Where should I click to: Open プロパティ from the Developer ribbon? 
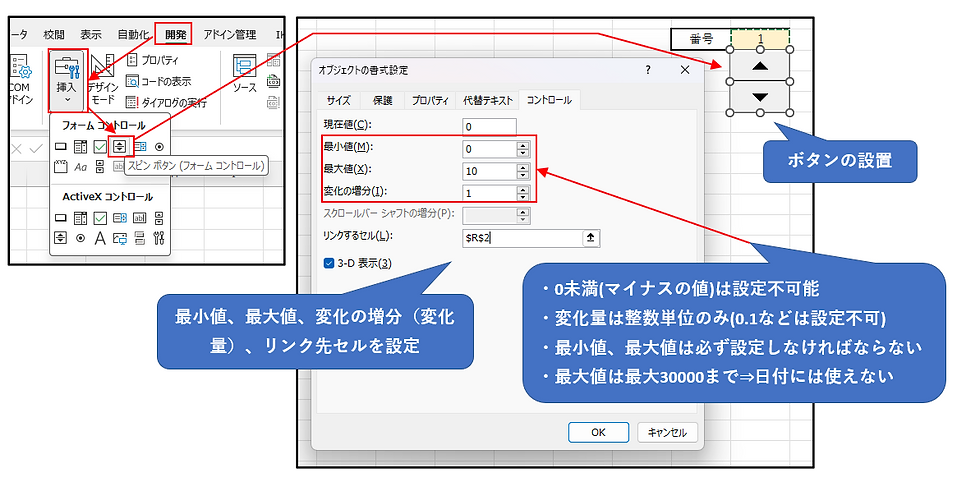(152, 61)
